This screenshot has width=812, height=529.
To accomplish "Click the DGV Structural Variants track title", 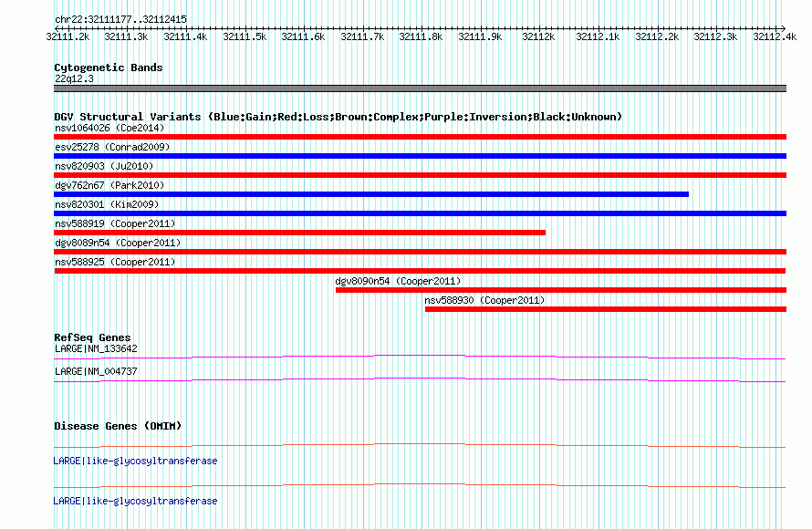I will (x=338, y=117).
